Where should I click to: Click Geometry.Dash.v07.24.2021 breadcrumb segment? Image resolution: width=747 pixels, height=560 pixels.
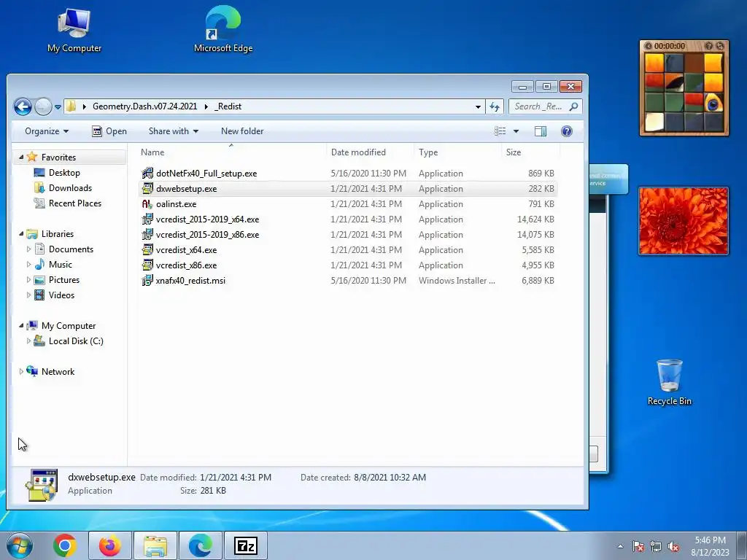click(144, 106)
